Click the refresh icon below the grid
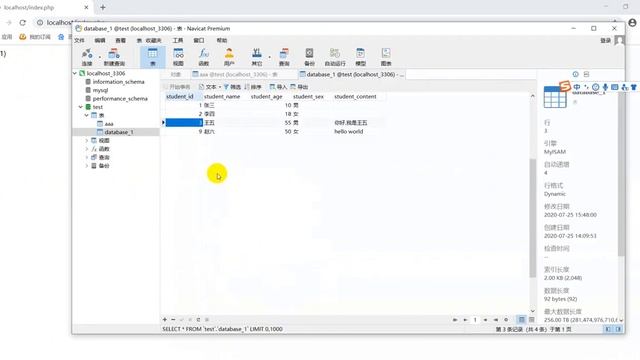Viewport: 640px width, 360px height. coord(198,320)
